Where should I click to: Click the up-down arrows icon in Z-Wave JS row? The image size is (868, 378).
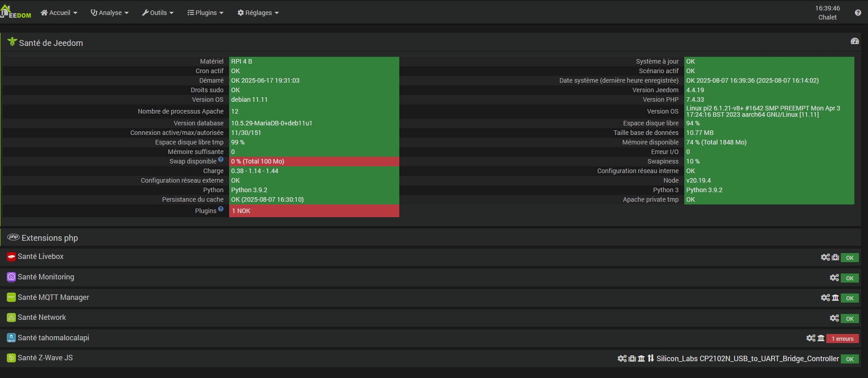point(651,358)
